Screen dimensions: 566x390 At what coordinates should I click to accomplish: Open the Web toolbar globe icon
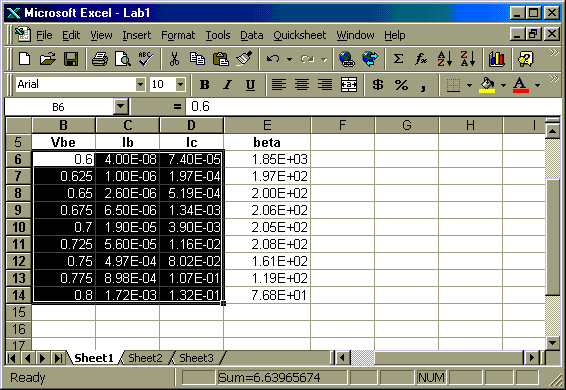pos(370,59)
